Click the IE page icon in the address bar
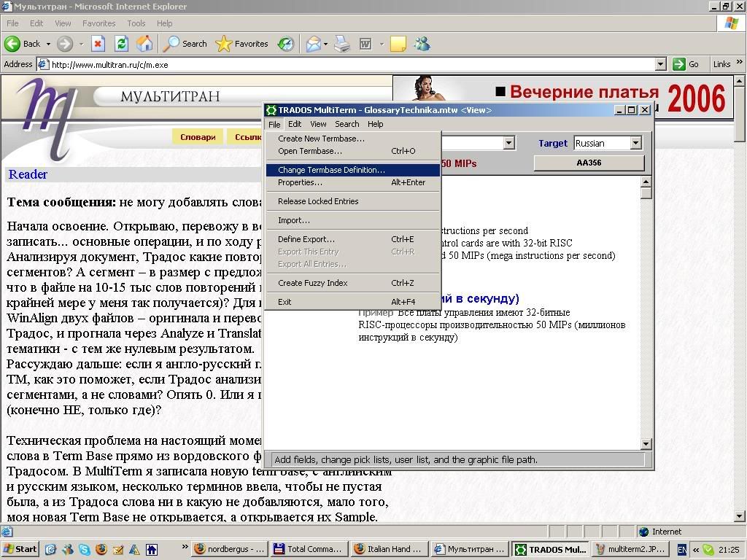Image resolution: width=747 pixels, height=560 pixels. (43, 64)
